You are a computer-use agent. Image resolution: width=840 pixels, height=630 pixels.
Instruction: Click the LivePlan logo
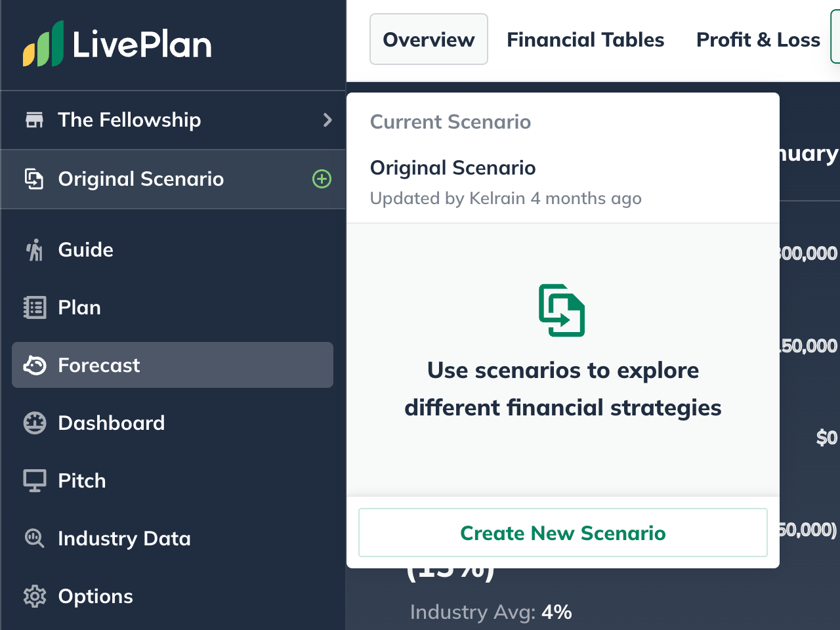pyautogui.click(x=117, y=44)
